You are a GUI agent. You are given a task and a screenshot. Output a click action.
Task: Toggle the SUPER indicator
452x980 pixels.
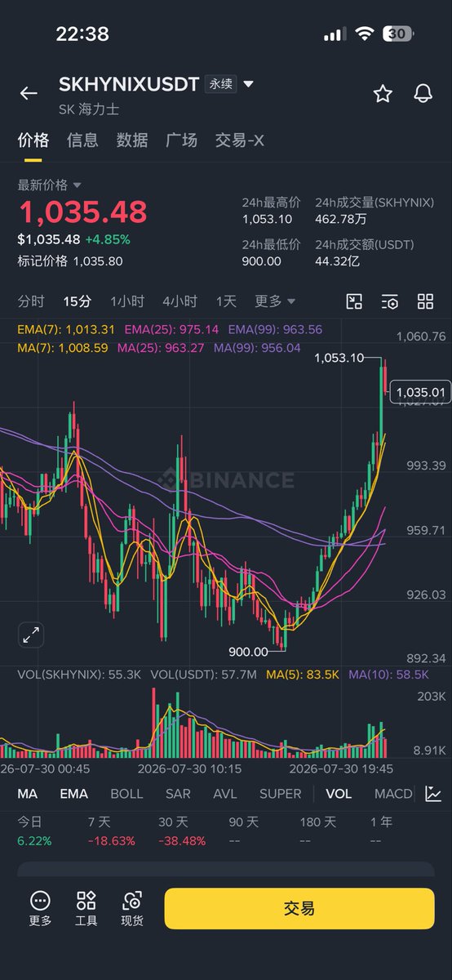(281, 794)
